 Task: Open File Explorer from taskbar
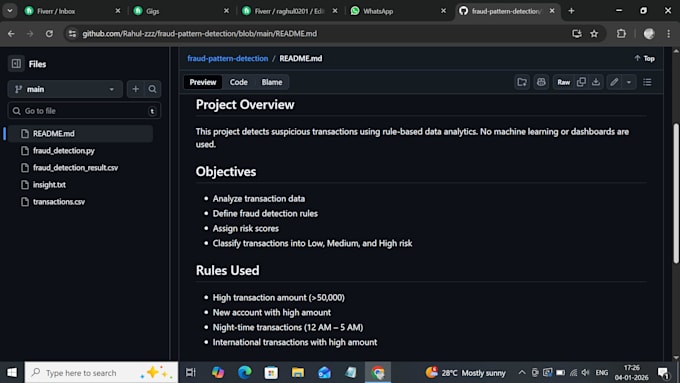(x=298, y=372)
